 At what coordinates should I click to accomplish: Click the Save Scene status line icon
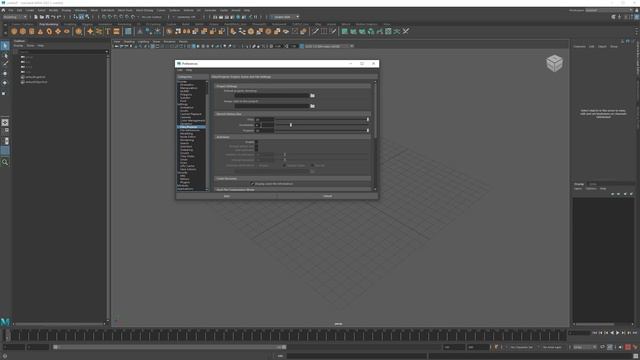click(47, 17)
